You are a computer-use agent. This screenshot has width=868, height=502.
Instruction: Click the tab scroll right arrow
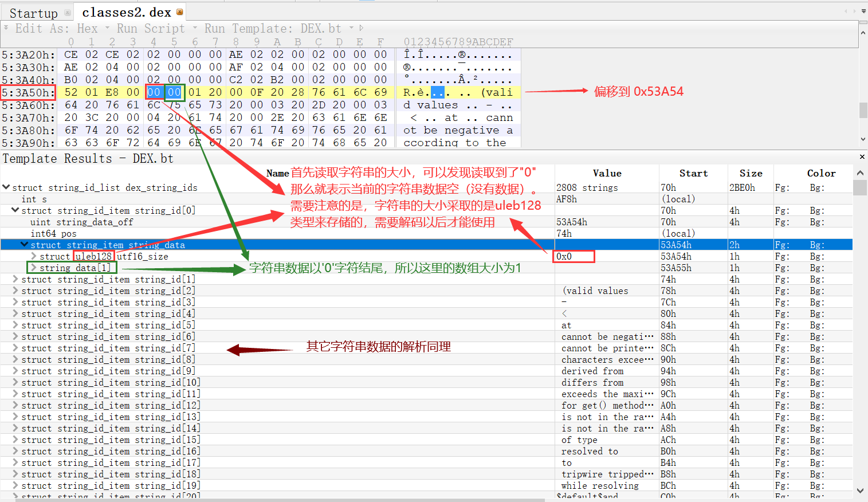[855, 11]
